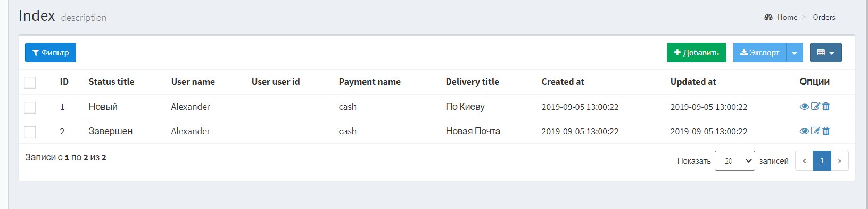This screenshot has width=868, height=209.
Task: Click the green Добавить button
Action: (696, 53)
